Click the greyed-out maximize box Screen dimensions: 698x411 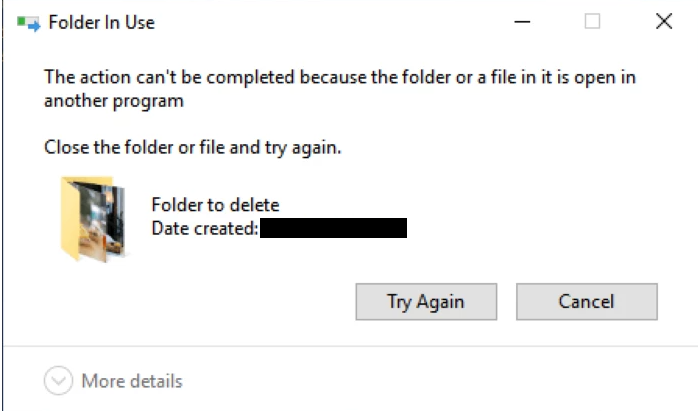(x=592, y=21)
